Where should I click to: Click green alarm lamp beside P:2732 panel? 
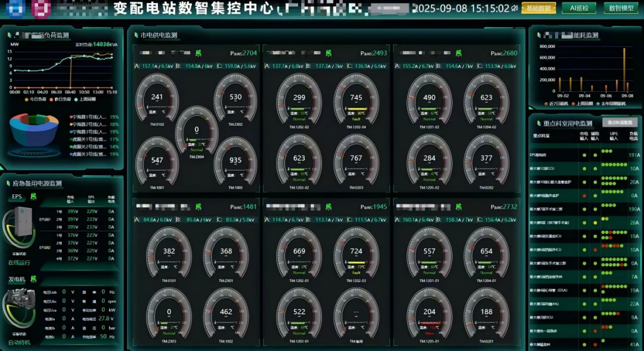click(459, 207)
